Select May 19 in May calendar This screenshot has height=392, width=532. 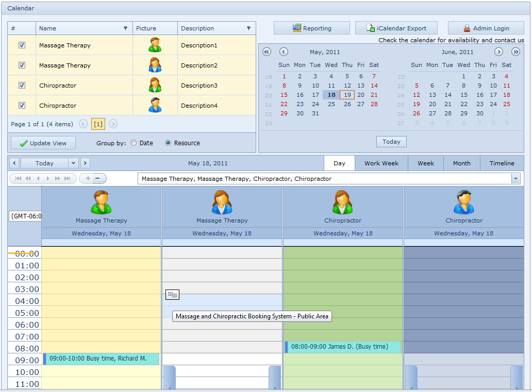point(347,95)
